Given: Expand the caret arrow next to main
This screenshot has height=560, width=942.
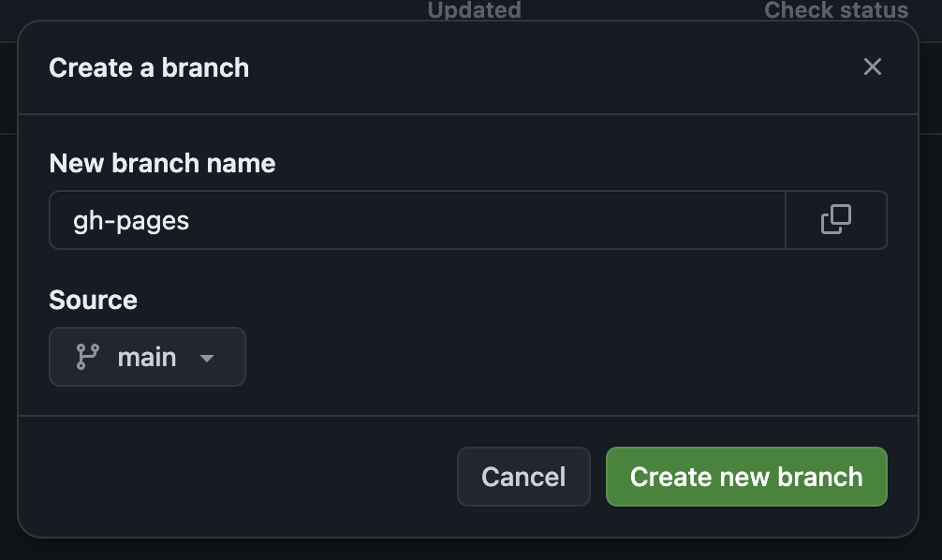Looking at the screenshot, I should point(208,357).
